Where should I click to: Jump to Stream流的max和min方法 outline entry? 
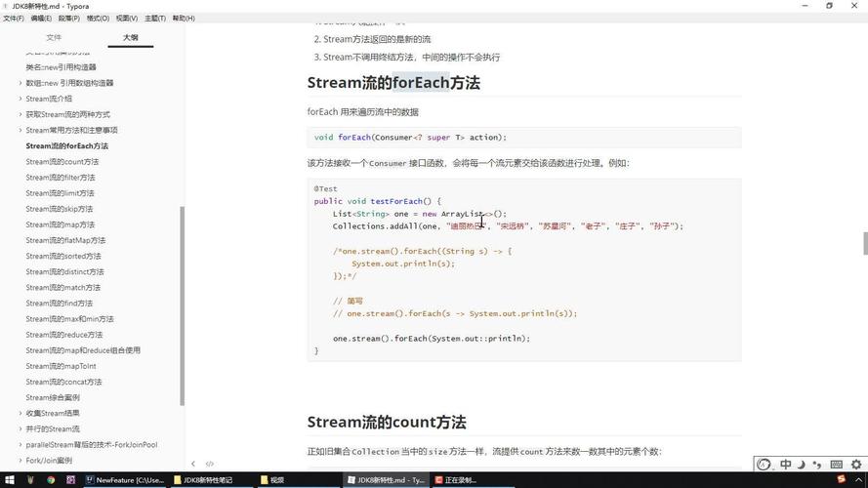coord(69,319)
